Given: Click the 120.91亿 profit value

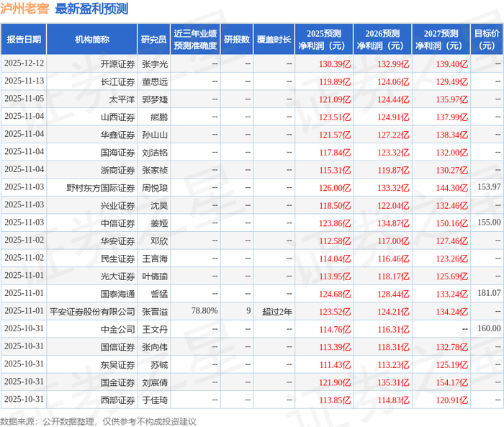Looking at the screenshot, I should (452, 400).
